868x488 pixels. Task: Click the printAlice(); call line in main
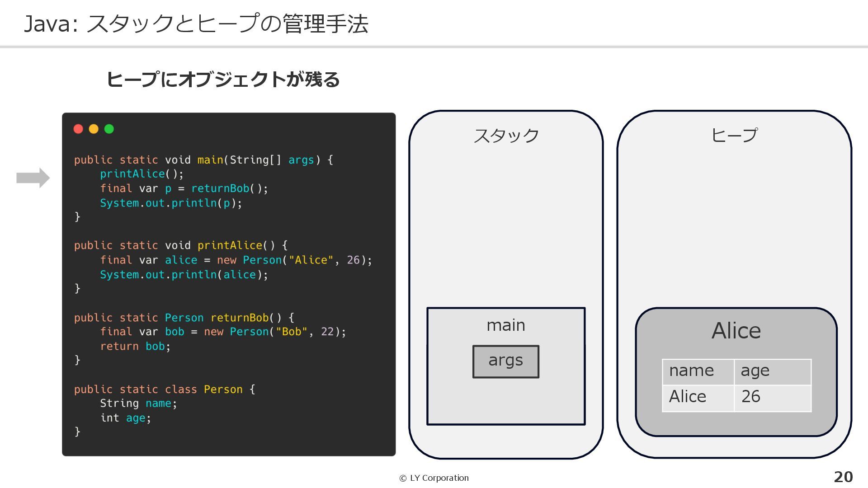coord(142,174)
